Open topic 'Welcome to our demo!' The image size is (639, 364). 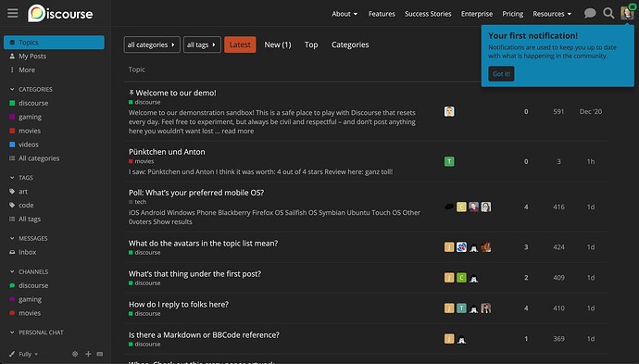(176, 93)
